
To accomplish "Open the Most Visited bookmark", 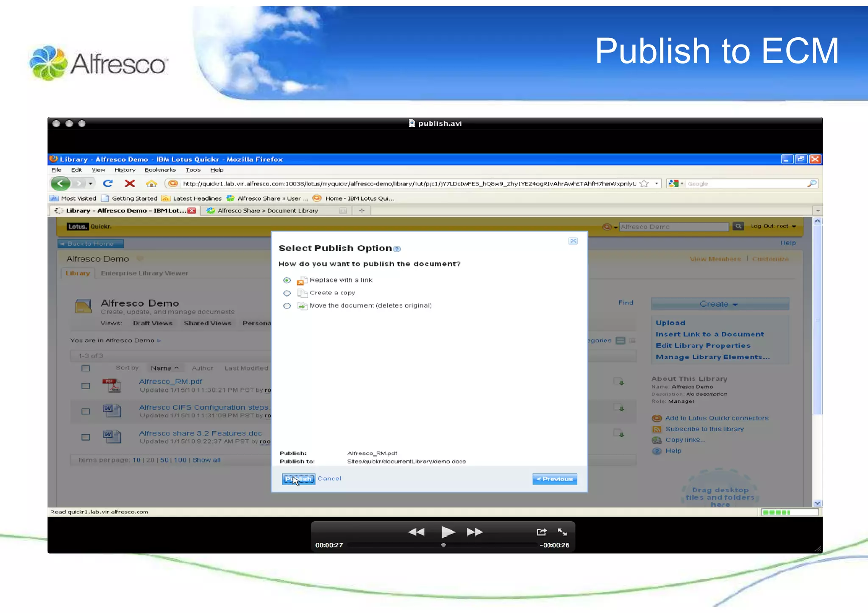I will point(73,198).
